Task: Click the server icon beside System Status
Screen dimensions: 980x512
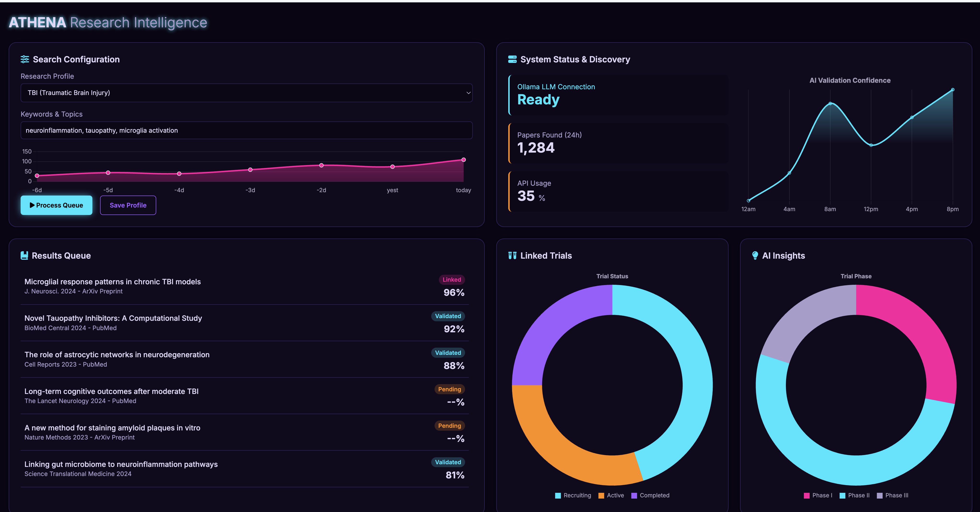Action: pos(512,59)
